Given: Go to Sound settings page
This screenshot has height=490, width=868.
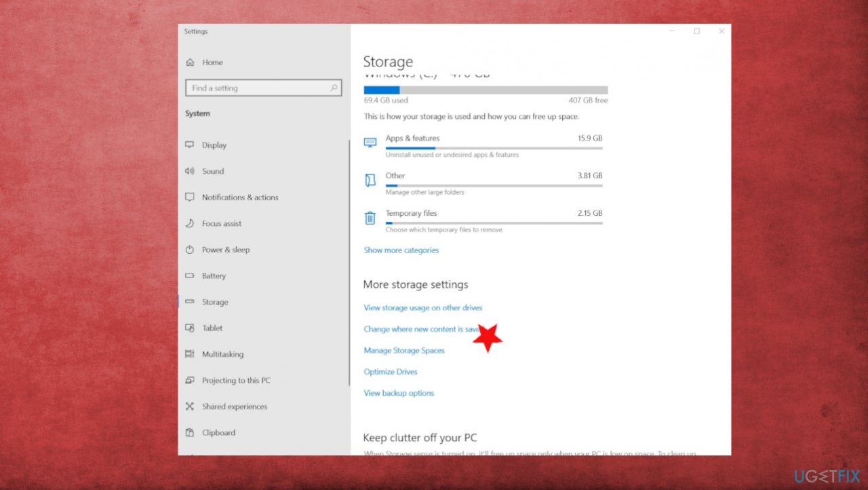Looking at the screenshot, I should [x=213, y=172].
